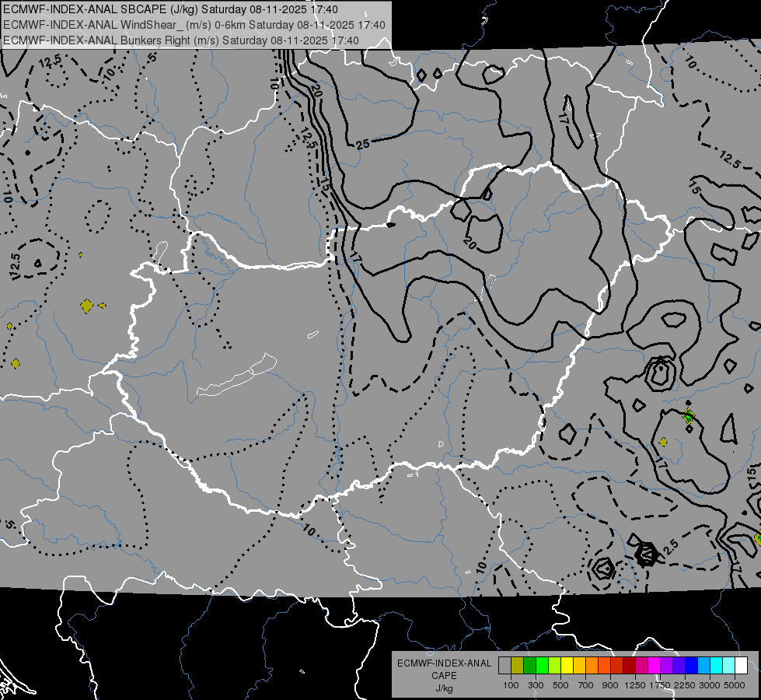Click the J/kg unit label in the legend
The image size is (761, 700).
click(x=444, y=688)
